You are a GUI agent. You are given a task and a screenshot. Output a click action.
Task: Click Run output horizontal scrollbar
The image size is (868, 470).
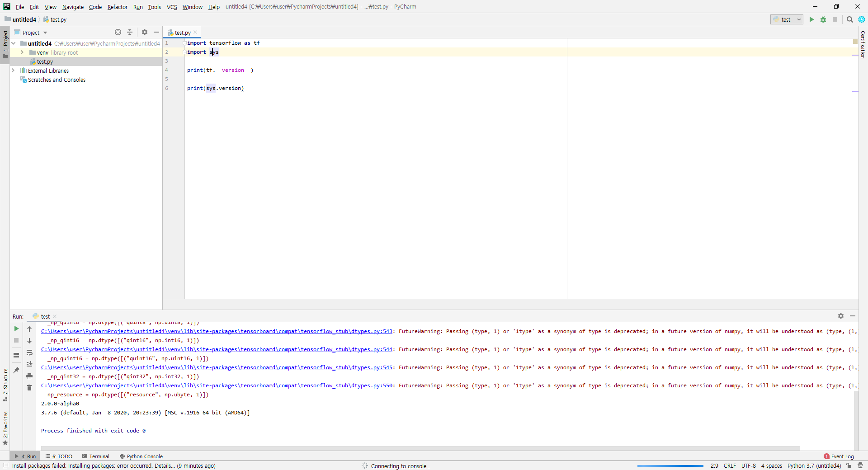[x=420, y=448]
